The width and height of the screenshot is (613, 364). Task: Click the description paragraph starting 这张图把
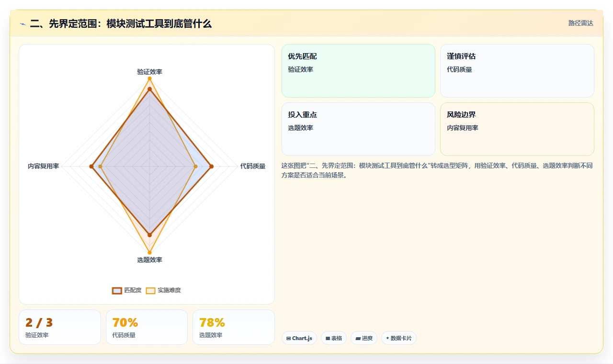pos(438,170)
